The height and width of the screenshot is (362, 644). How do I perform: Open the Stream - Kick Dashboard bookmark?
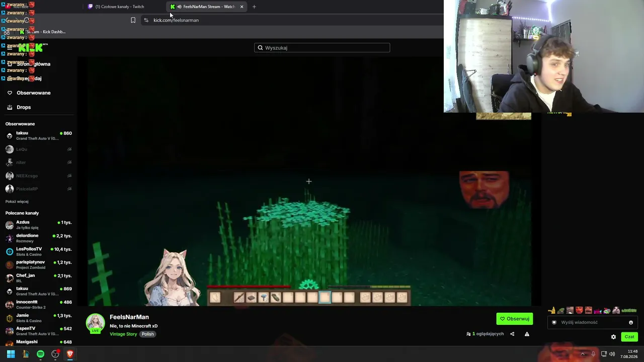point(43,32)
